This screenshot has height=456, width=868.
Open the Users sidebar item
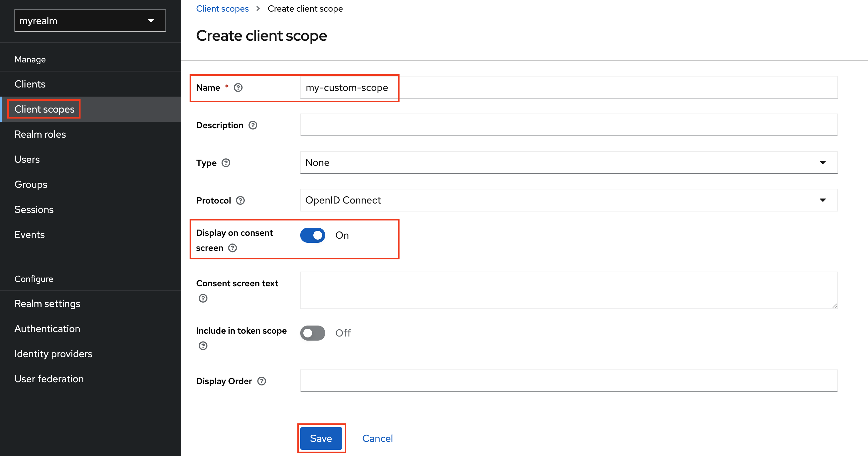[27, 160]
